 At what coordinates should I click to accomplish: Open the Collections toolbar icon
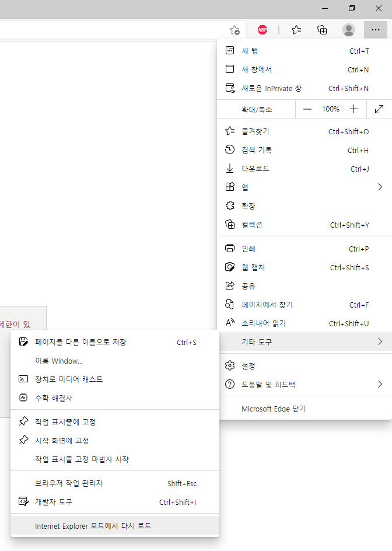322,30
